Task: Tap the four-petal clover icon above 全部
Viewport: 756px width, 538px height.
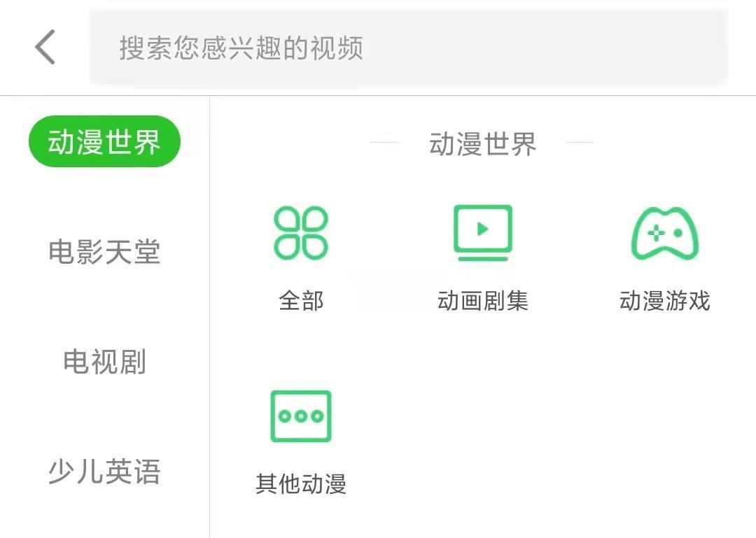Action: click(x=300, y=233)
